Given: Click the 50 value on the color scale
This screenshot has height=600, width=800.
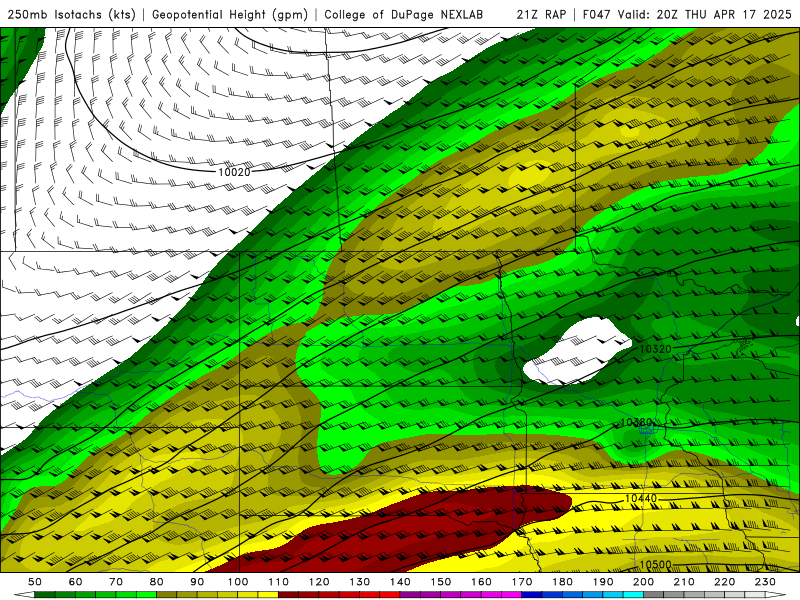Looking at the screenshot, I should click(x=35, y=582).
